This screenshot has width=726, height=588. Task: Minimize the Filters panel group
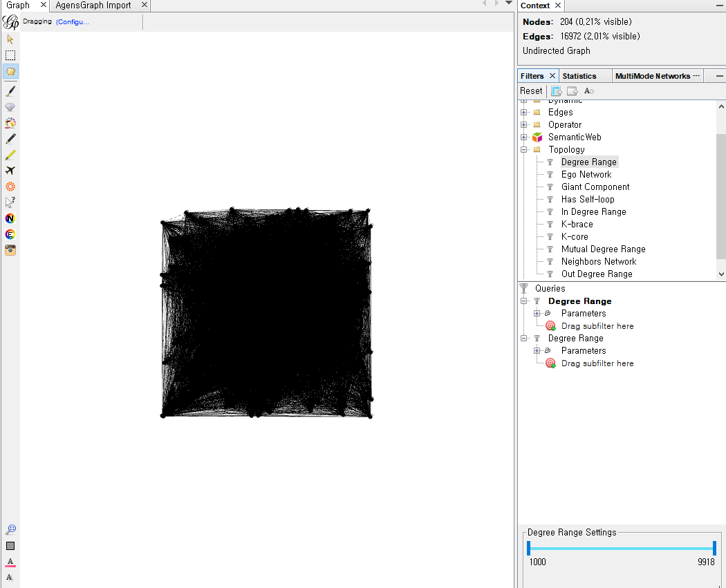(719, 76)
